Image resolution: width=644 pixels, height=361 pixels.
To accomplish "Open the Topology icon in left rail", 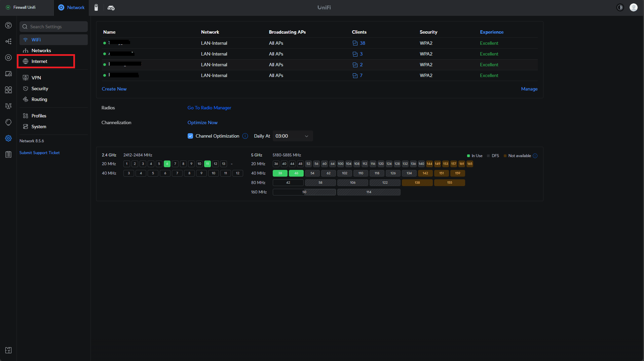I will click(x=8, y=41).
